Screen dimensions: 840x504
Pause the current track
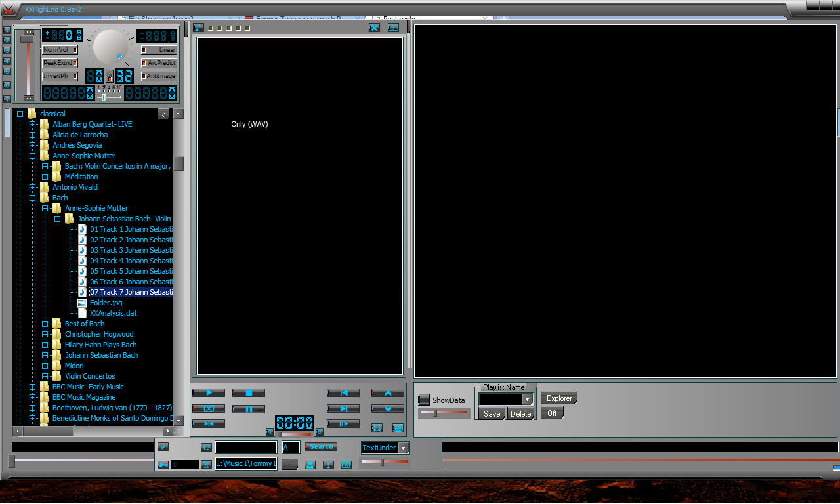[249, 409]
